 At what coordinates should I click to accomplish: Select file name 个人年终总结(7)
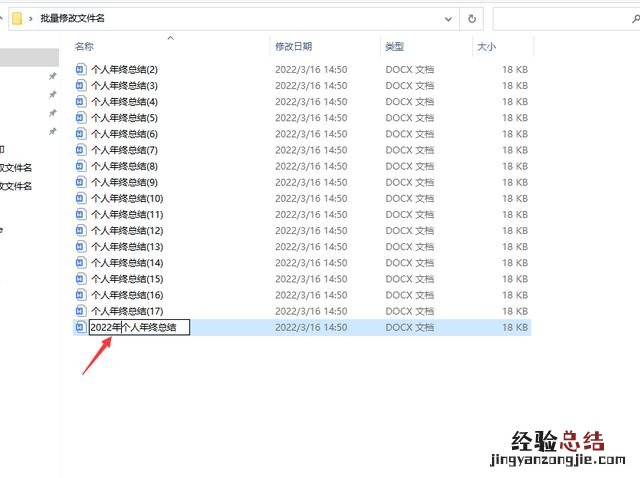124,150
